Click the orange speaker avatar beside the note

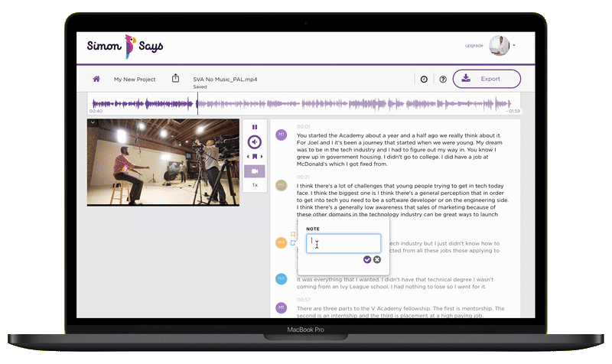[x=282, y=242]
